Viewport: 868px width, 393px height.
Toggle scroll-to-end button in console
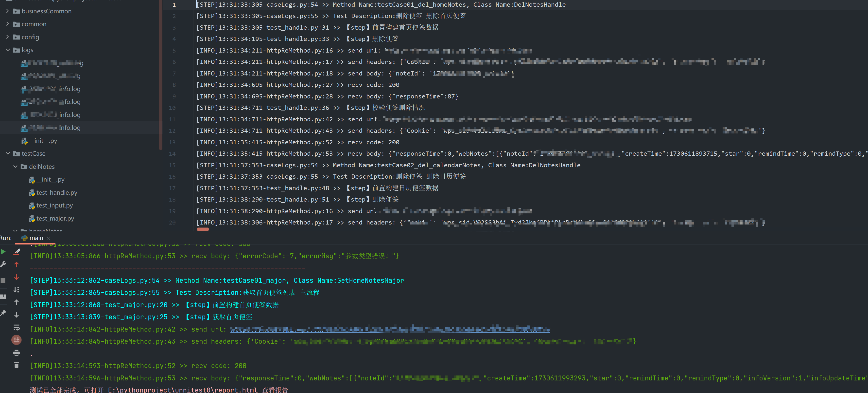[17, 340]
